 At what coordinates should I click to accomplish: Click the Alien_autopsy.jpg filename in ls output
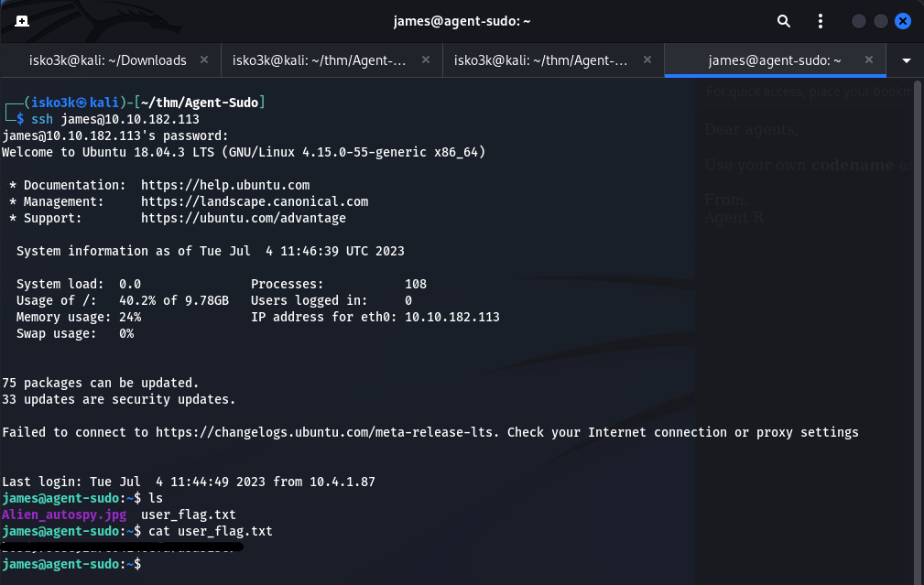[x=64, y=515]
